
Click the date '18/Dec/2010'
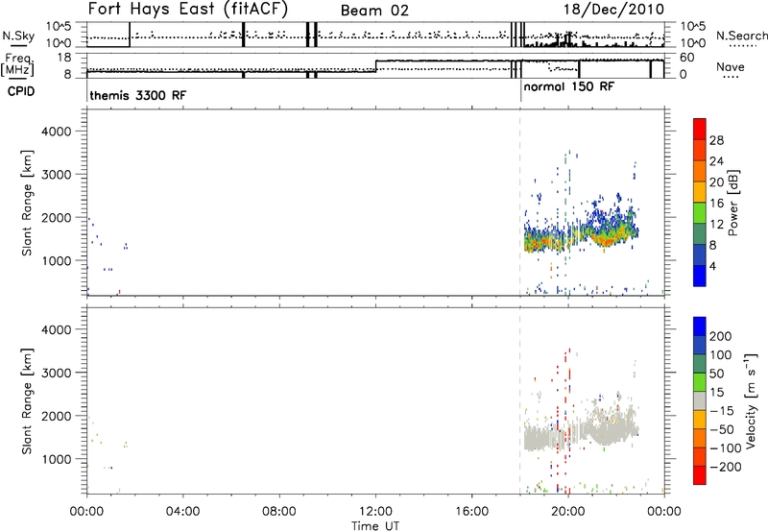point(613,9)
